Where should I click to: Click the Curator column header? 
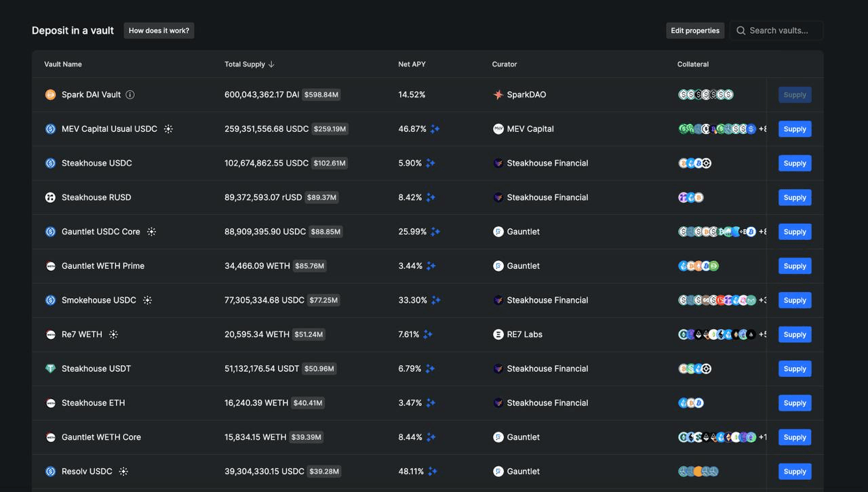pyautogui.click(x=505, y=64)
